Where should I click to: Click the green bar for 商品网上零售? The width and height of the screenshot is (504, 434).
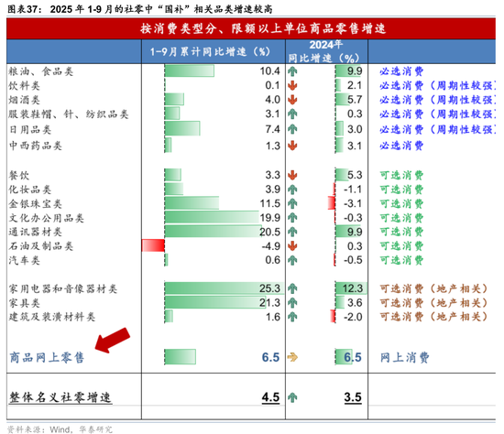click(180, 357)
